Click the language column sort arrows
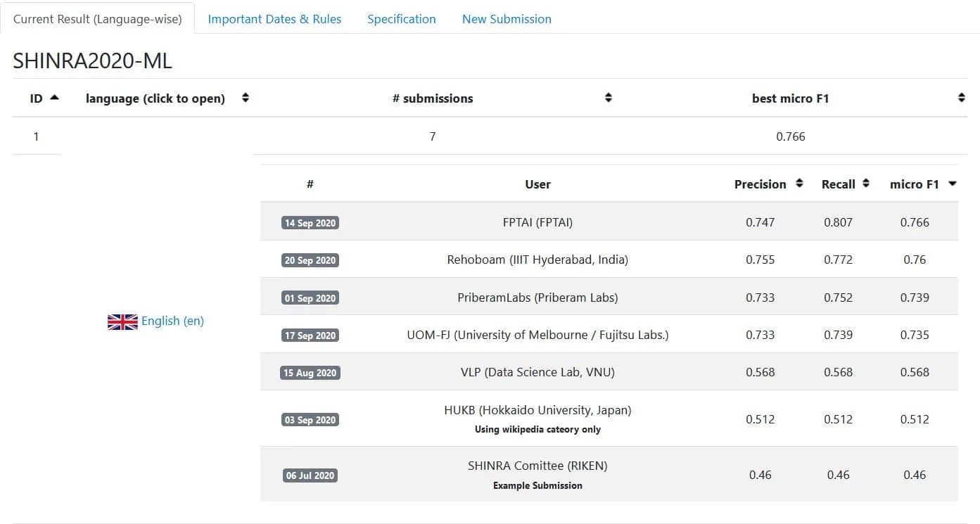Image resolution: width=980 pixels, height=524 pixels. (x=246, y=98)
